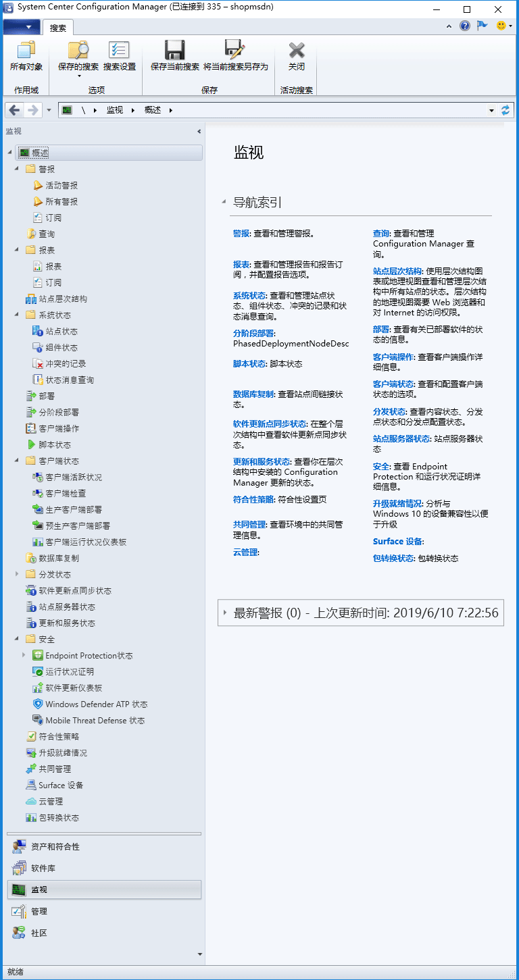This screenshot has width=519, height=980.
Task: Select the 搜索 ribbon tab
Action: (58, 28)
